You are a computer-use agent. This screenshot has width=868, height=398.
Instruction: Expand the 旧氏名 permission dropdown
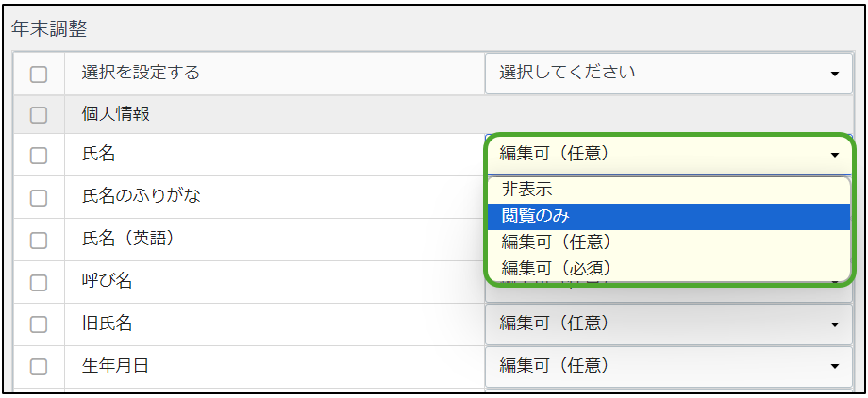click(x=669, y=324)
